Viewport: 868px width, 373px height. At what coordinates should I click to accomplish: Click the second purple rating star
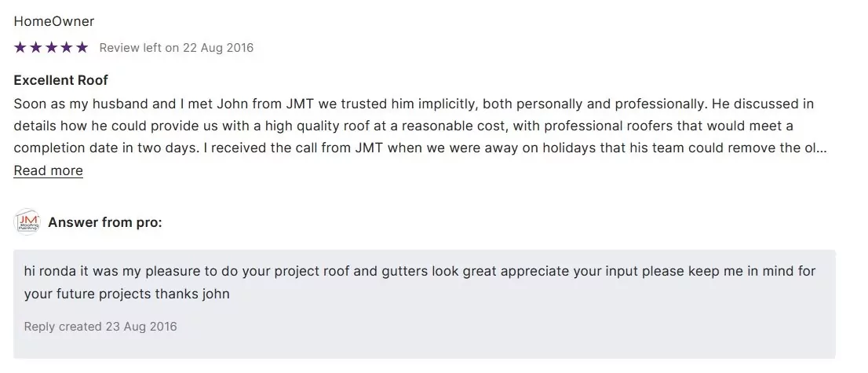pos(35,48)
